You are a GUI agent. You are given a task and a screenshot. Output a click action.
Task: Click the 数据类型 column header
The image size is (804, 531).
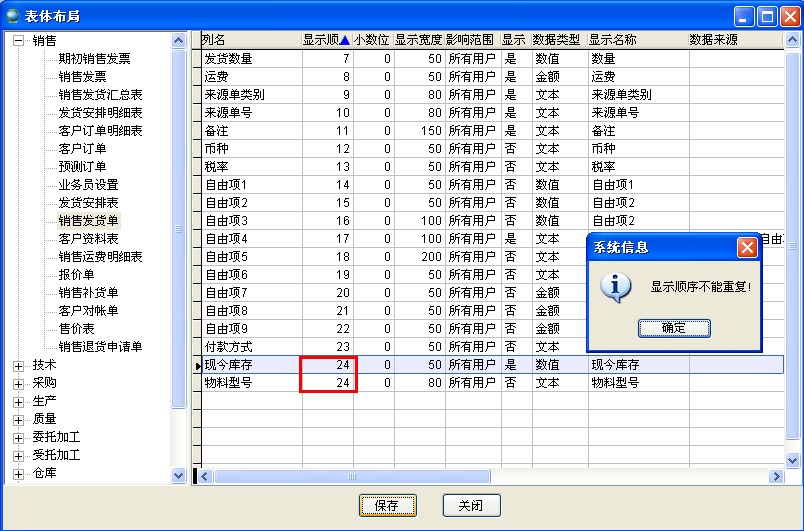click(556, 40)
